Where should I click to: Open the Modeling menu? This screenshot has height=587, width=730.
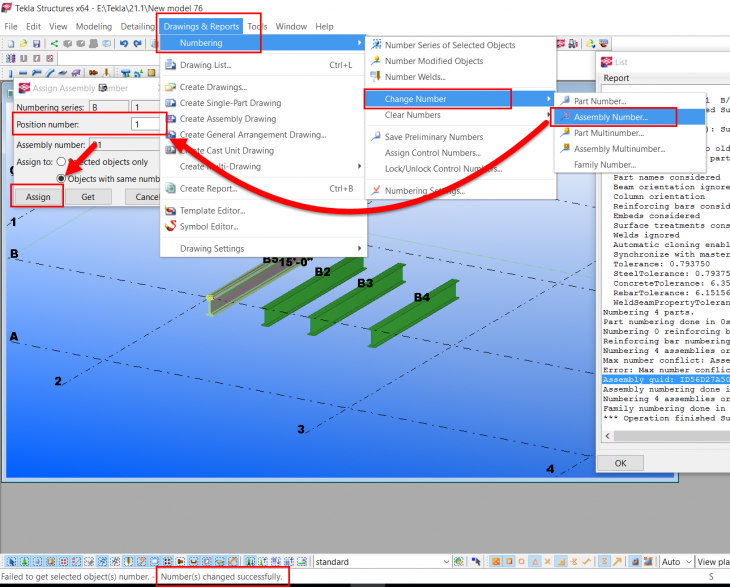click(x=94, y=26)
